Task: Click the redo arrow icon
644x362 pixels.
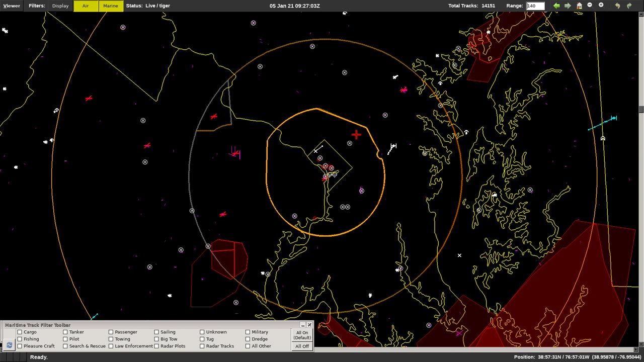Action: (x=629, y=6)
